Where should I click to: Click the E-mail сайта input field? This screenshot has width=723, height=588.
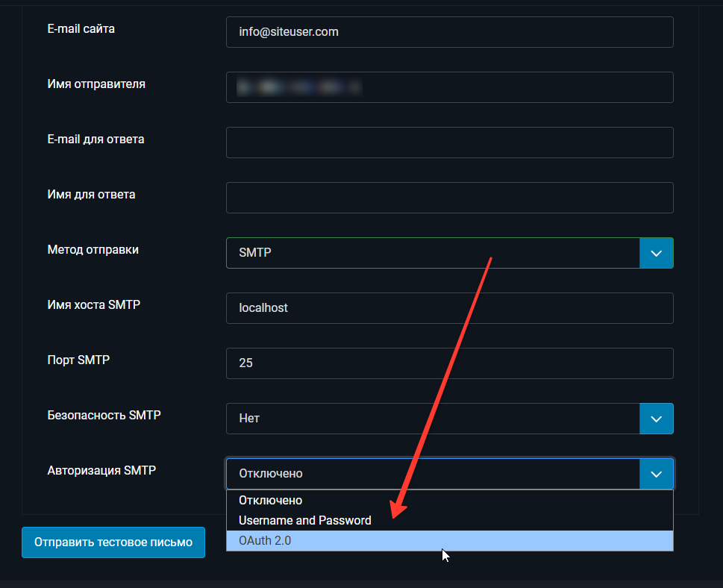pyautogui.click(x=450, y=32)
